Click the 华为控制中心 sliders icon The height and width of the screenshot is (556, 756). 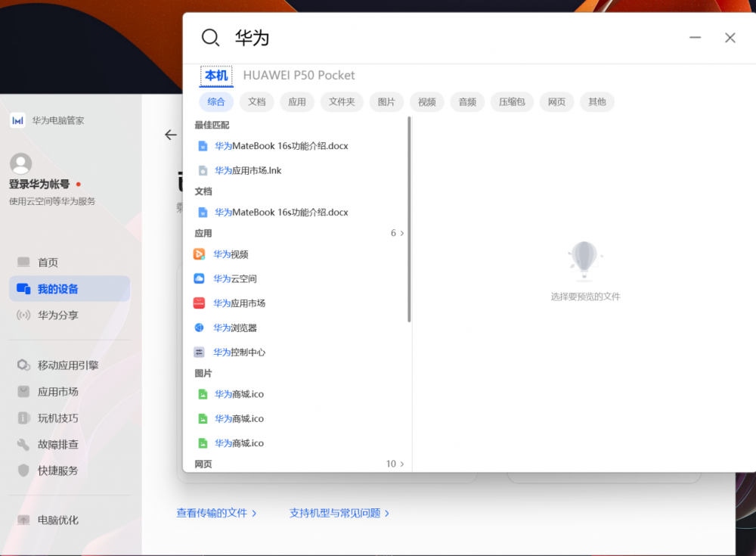(x=199, y=353)
